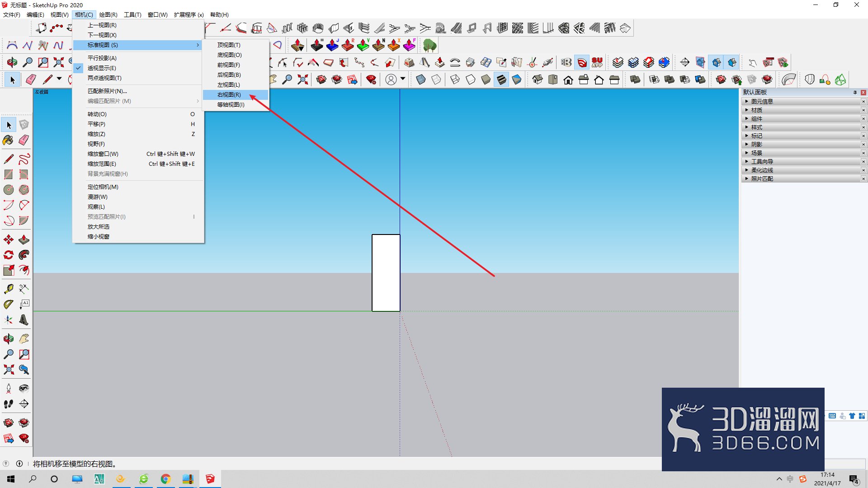Select the Zoom Extents icon
This screenshot has width=868, height=488.
[x=9, y=370]
